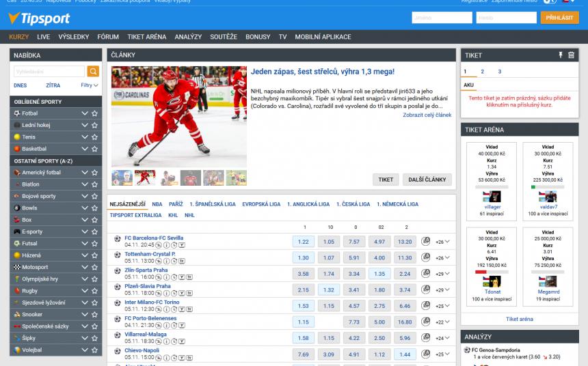Open the VÝSLEDKY menu item
This screenshot has height=366, width=588.
pyautogui.click(x=74, y=37)
